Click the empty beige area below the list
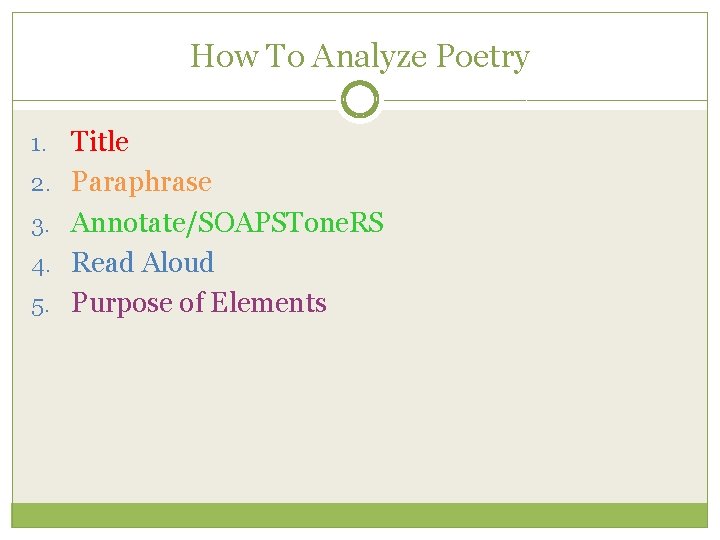720x540 pixels. [x=359, y=410]
